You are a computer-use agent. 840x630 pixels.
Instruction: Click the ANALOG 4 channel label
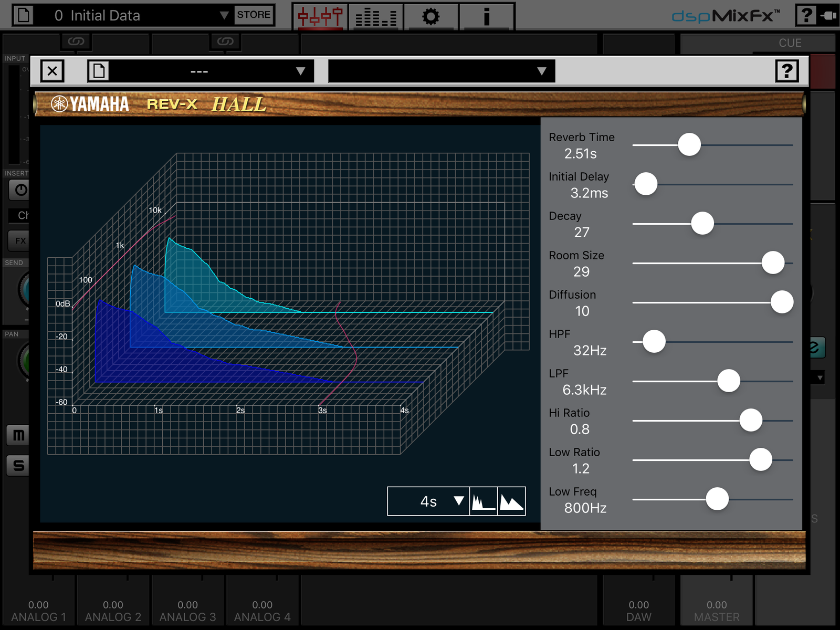pos(262,617)
